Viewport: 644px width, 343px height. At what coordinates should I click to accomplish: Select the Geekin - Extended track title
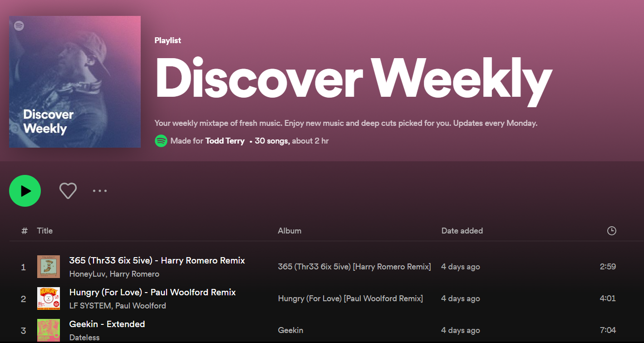point(107,324)
